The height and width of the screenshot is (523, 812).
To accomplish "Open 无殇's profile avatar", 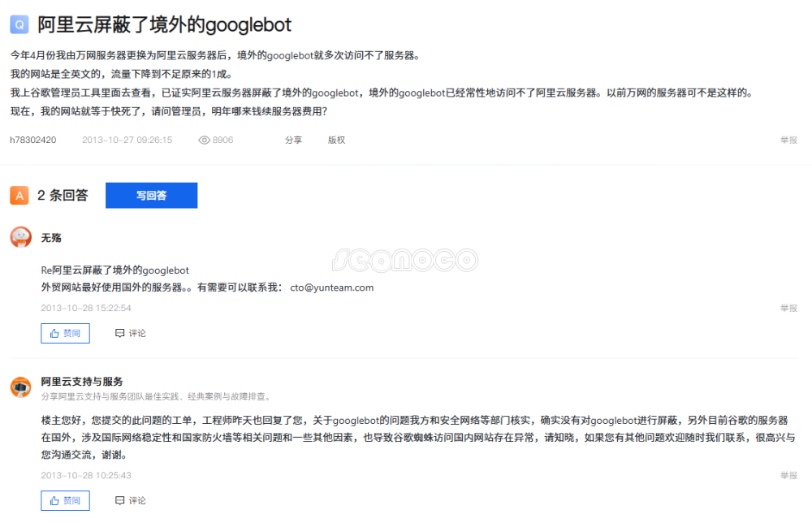I will 20,237.
